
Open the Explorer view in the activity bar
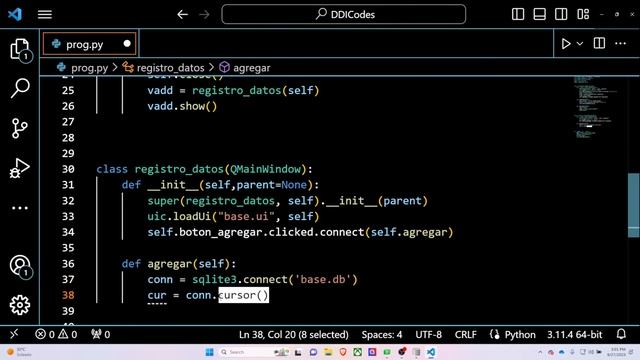pos(20,49)
